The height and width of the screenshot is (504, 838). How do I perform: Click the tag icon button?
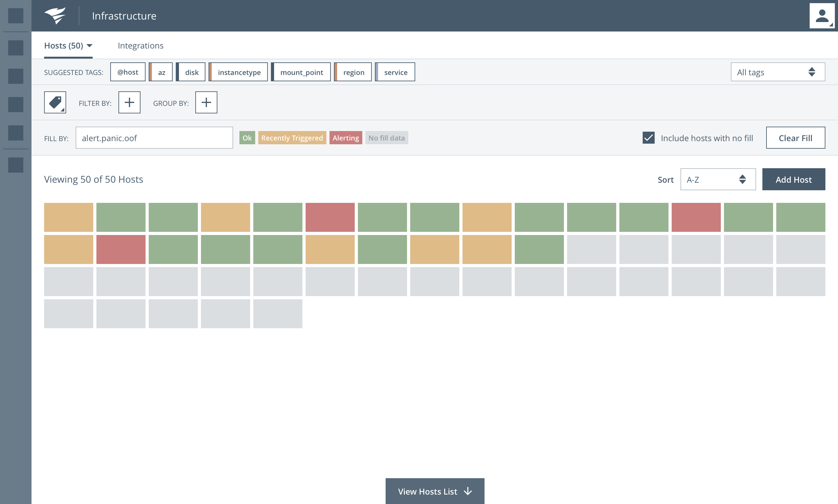55,102
